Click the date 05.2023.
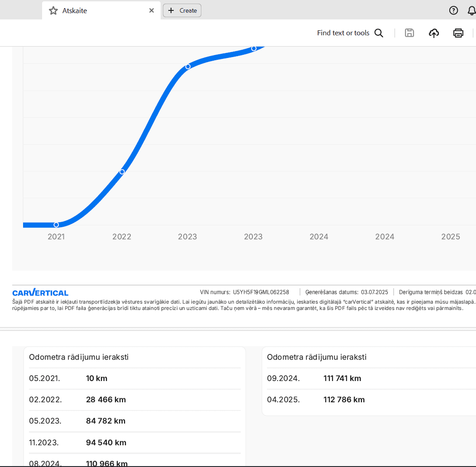This screenshot has width=476, height=467. 45,421
